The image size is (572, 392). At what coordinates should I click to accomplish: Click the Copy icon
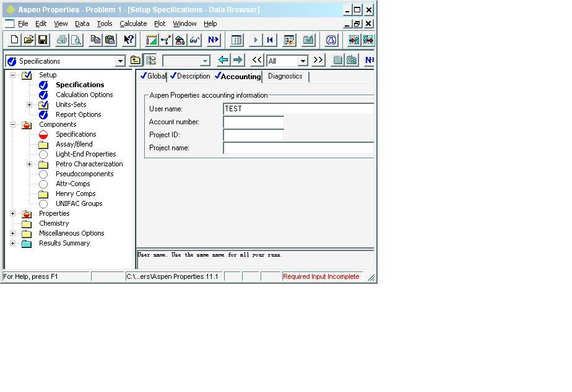point(95,40)
